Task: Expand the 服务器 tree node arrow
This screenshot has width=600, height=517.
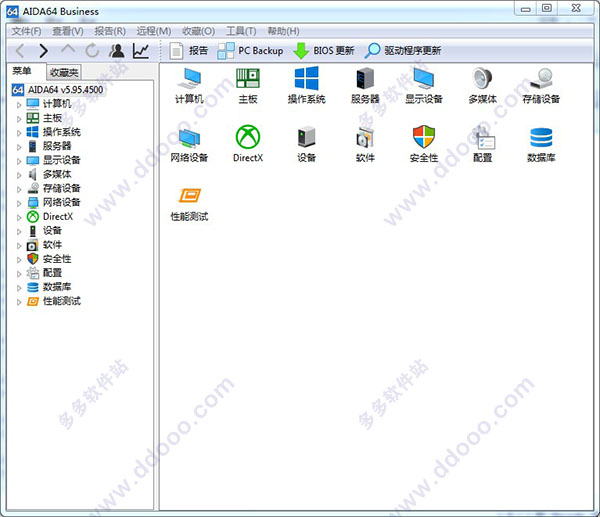Action: click(x=19, y=147)
